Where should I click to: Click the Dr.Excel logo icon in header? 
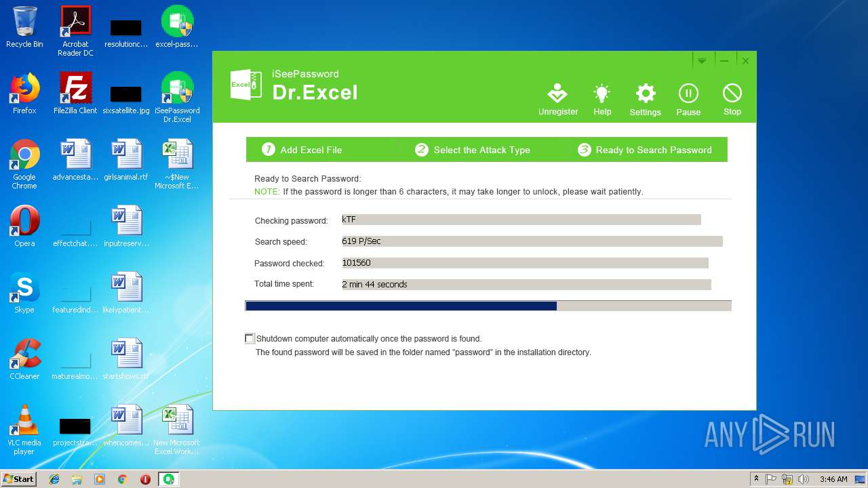pos(245,85)
